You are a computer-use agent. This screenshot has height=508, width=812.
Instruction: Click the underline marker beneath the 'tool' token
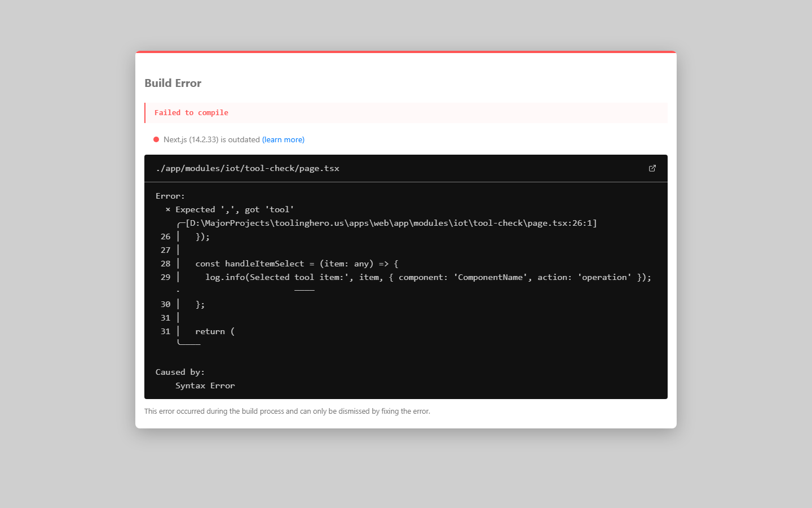[x=304, y=290]
